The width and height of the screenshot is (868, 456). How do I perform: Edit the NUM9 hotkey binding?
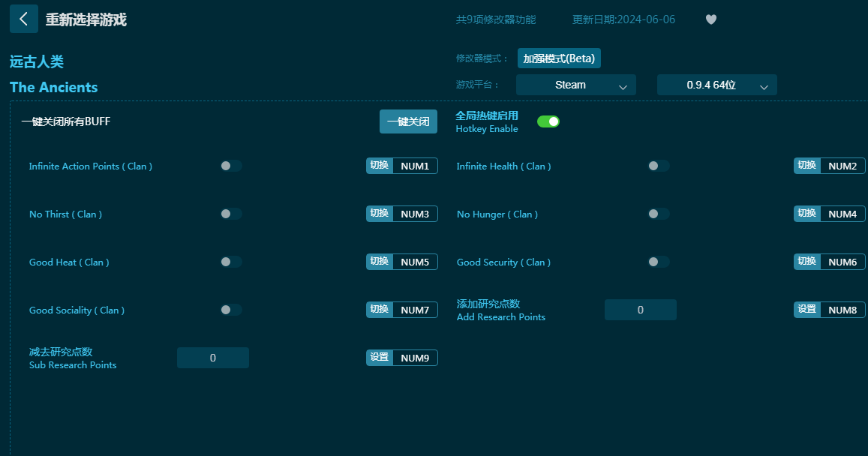pyautogui.click(x=415, y=358)
